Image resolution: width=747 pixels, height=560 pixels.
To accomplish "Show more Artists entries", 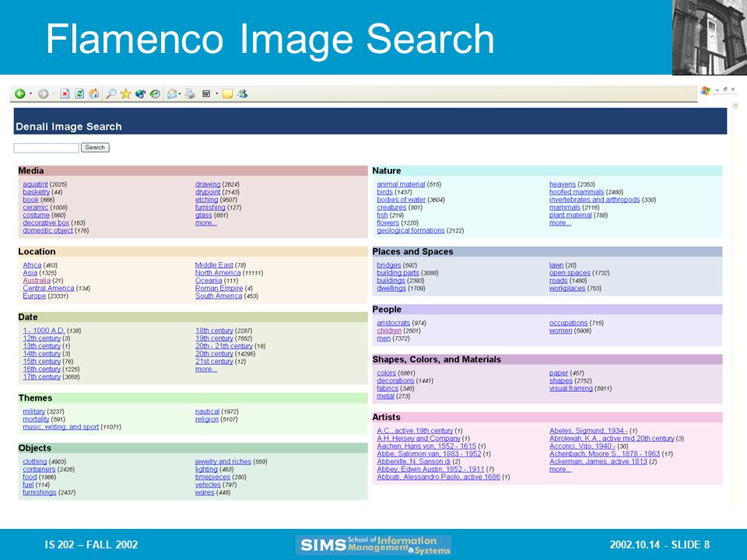I will click(560, 469).
